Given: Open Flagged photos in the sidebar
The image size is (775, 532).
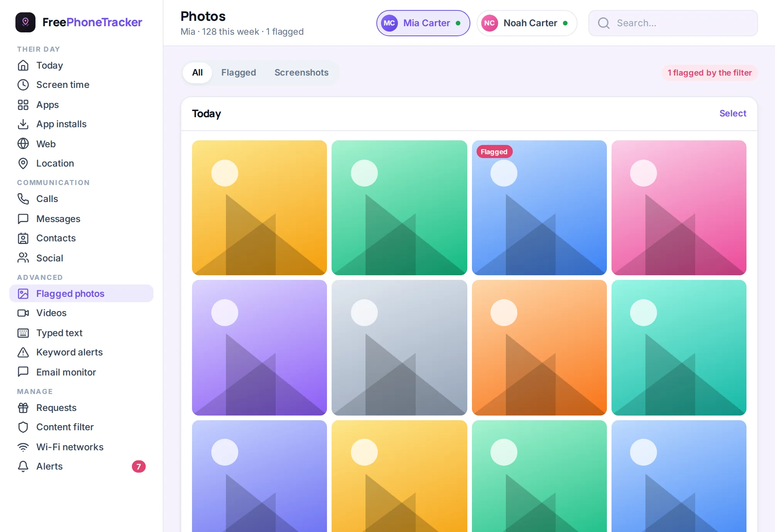Looking at the screenshot, I should [x=81, y=294].
